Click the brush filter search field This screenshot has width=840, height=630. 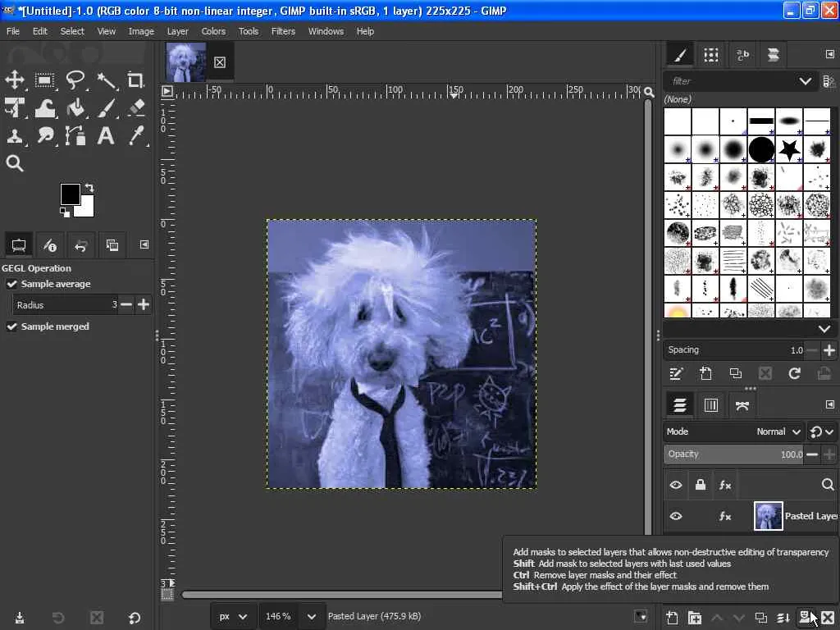click(x=730, y=81)
